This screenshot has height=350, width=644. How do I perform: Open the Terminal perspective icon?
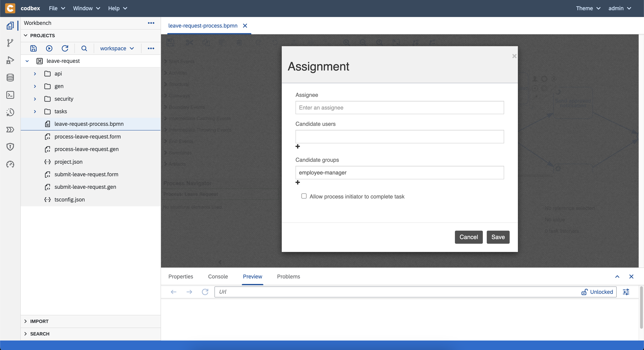[10, 95]
